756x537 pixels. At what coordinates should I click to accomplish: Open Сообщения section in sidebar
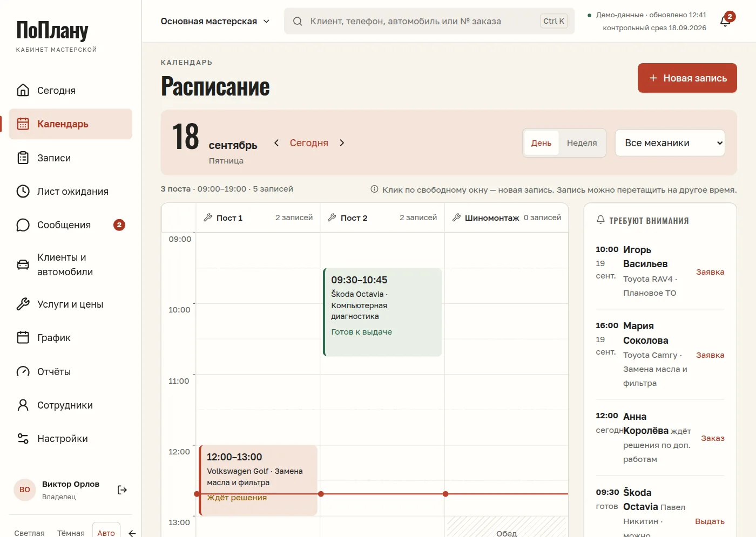pyautogui.click(x=71, y=225)
